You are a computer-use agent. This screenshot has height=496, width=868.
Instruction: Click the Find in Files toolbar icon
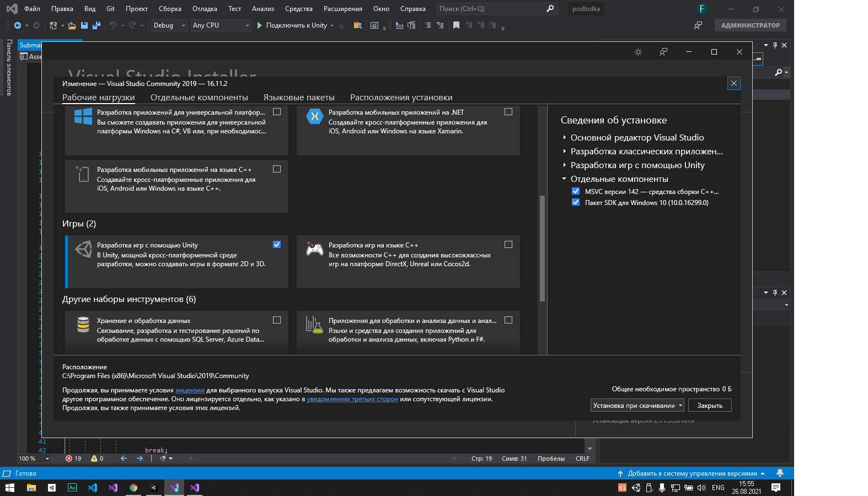(x=358, y=25)
